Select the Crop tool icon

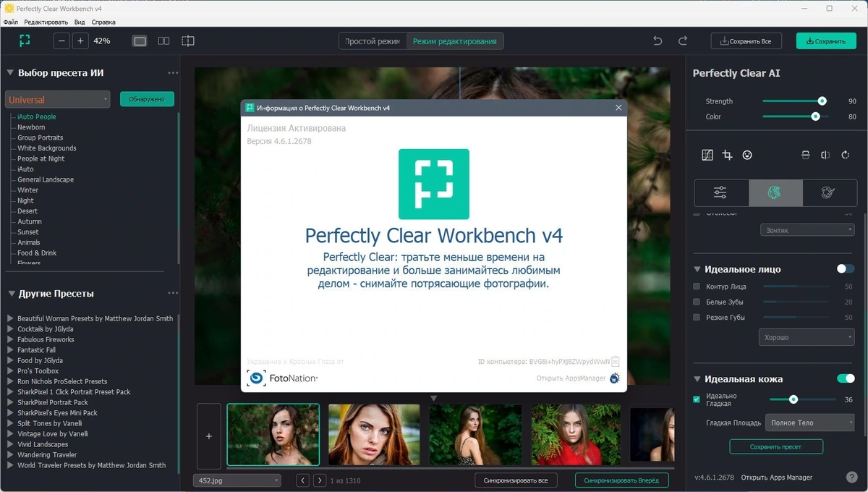(x=728, y=155)
